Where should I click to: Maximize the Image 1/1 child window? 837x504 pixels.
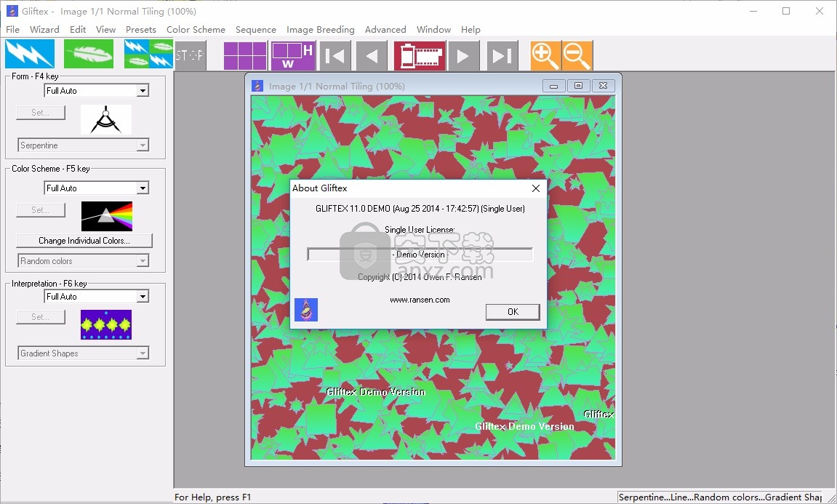tap(578, 86)
